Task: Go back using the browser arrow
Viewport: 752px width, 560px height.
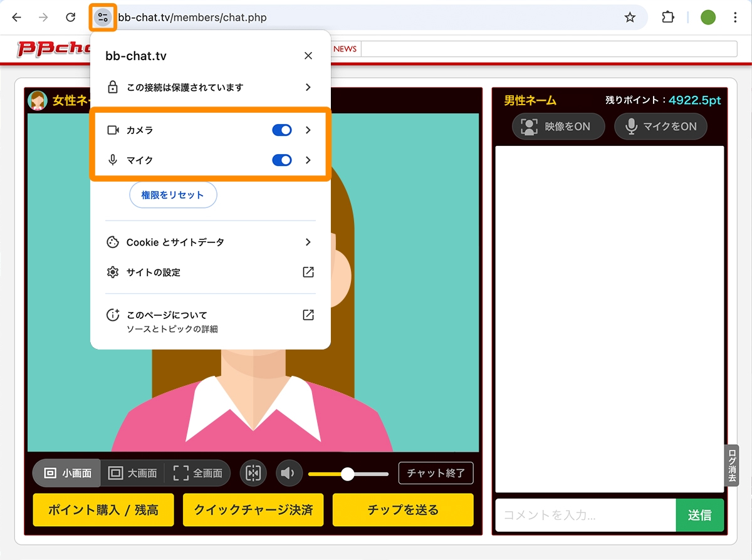Action: [16, 17]
